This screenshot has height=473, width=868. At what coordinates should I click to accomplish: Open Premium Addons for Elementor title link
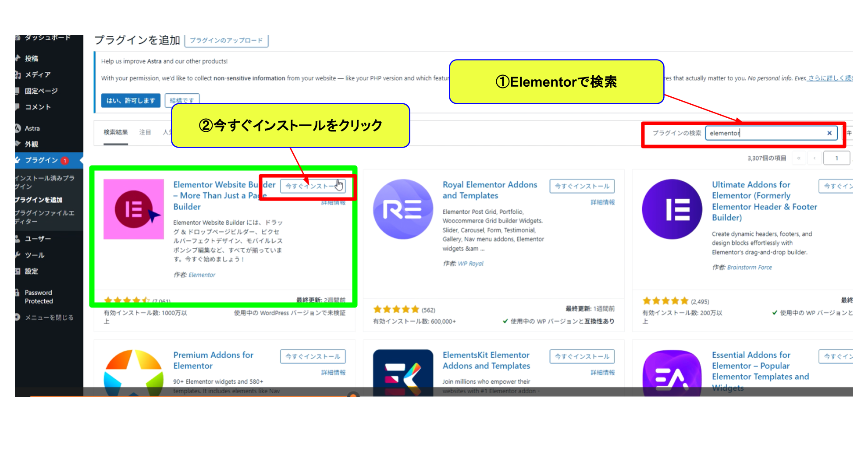[x=213, y=360]
